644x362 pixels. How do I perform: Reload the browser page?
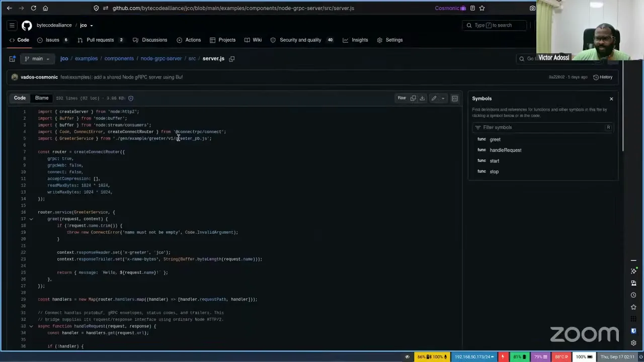[33, 8]
